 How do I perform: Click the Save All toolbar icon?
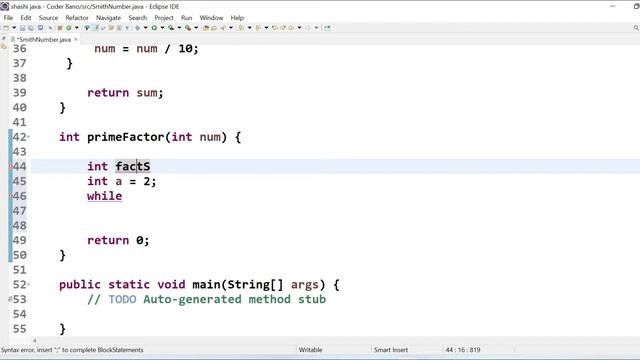pyautogui.click(x=31, y=28)
